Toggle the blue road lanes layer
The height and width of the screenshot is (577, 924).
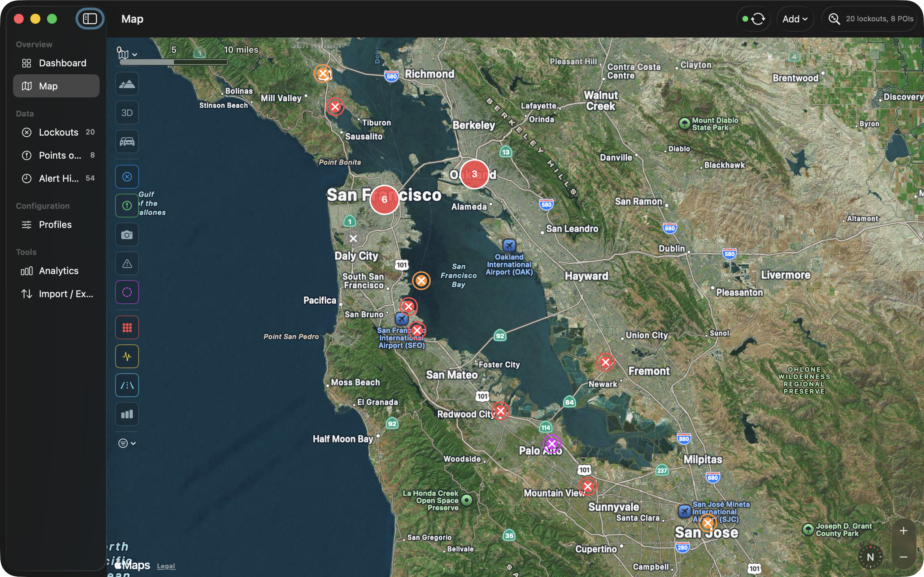point(127,385)
